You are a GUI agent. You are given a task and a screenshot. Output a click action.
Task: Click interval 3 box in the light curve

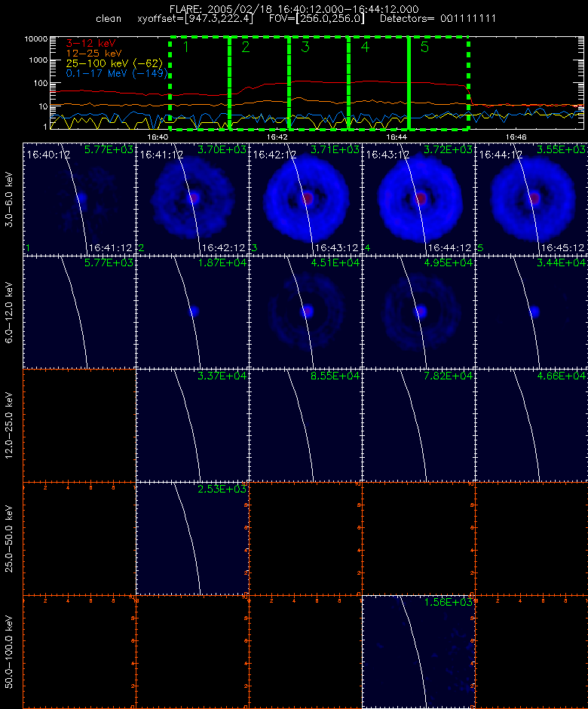(x=319, y=84)
